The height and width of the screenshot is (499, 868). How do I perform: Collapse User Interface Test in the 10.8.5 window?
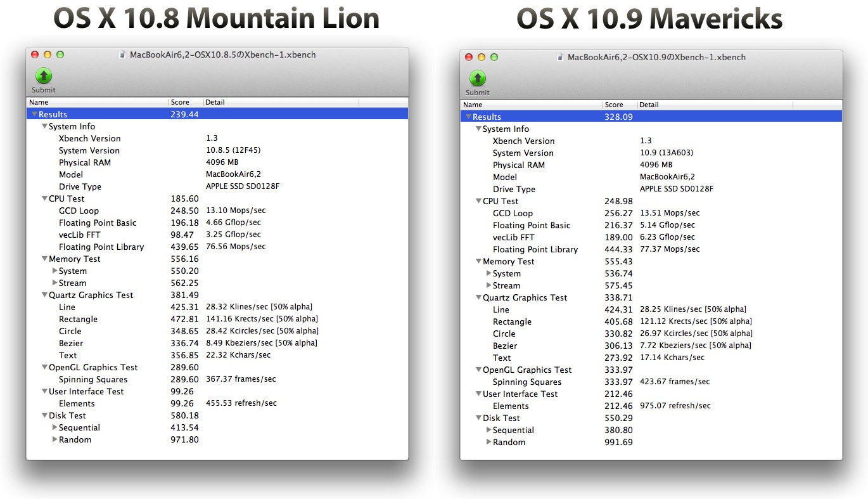coord(44,391)
